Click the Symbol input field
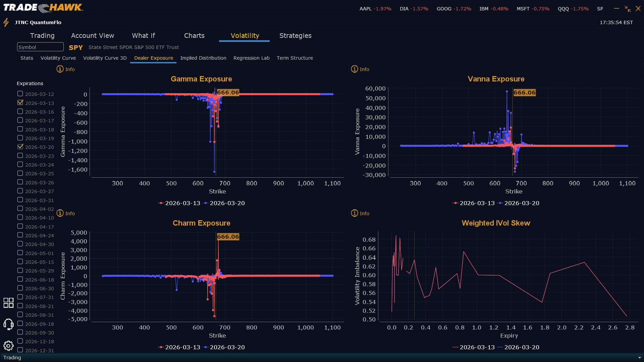 [x=40, y=47]
